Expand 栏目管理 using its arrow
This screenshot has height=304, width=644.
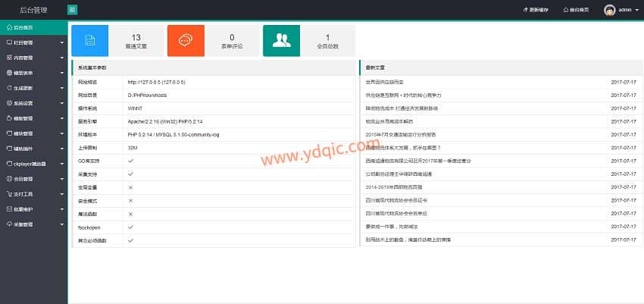(62, 42)
